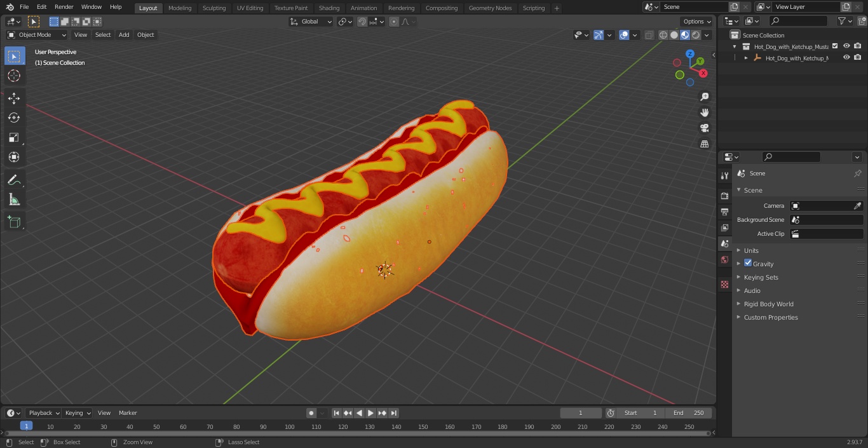Viewport: 868px width, 448px height.
Task: Jump to the timeline end frame
Action: 394,413
